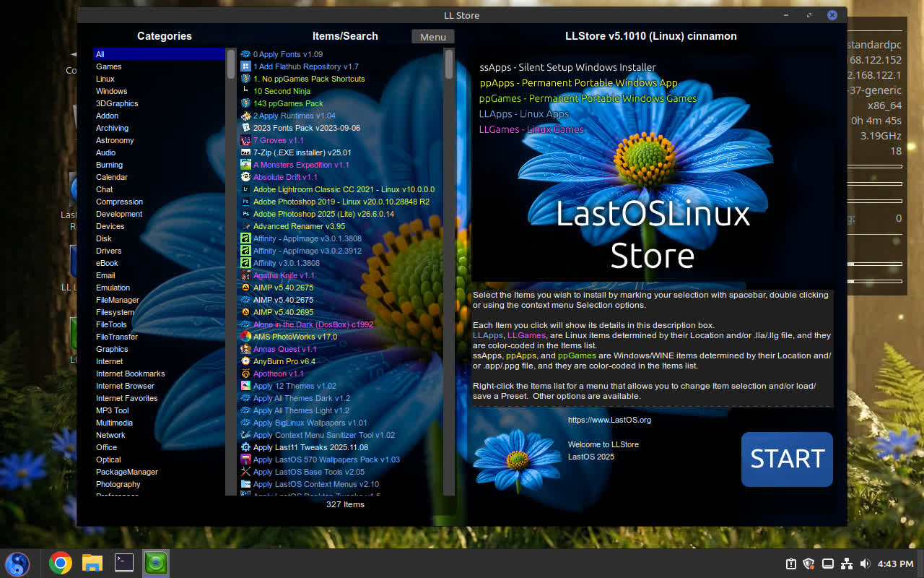The image size is (924, 578).
Task: Click the Apply LastOS Base Tools icon
Action: click(x=245, y=472)
